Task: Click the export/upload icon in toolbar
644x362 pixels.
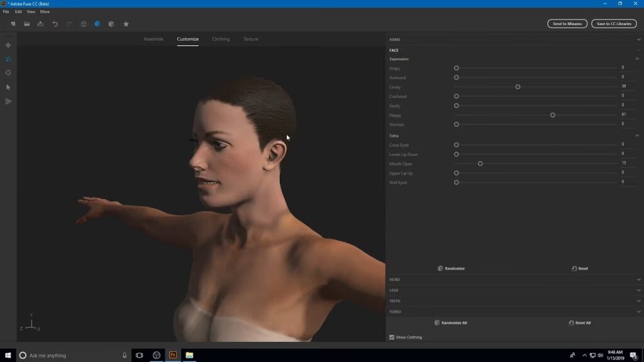Action: click(x=40, y=24)
